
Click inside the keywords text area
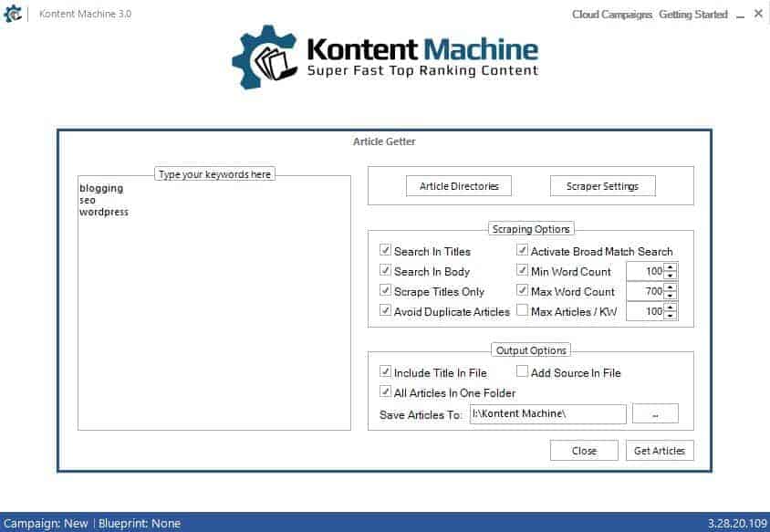coord(214,303)
